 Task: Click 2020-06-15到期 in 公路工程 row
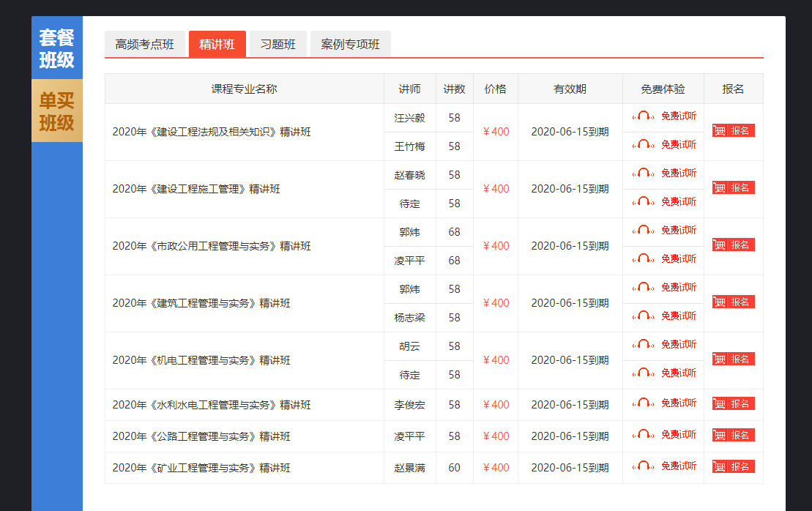coord(570,436)
